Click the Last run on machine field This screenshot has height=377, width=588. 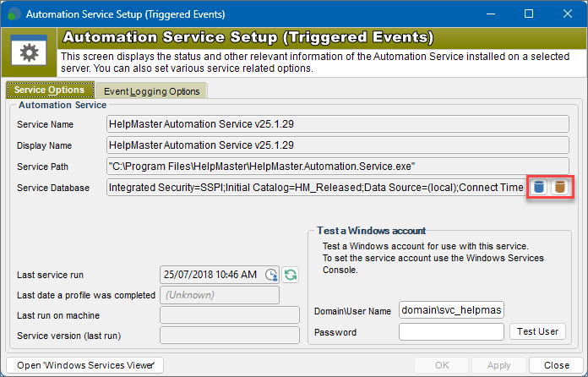230,315
